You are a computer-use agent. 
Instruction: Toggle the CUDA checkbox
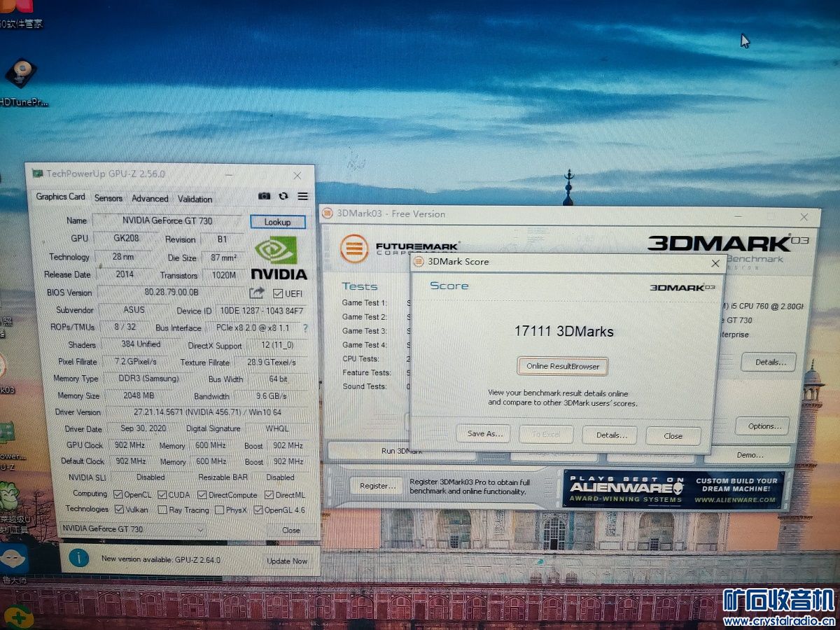pos(162,494)
